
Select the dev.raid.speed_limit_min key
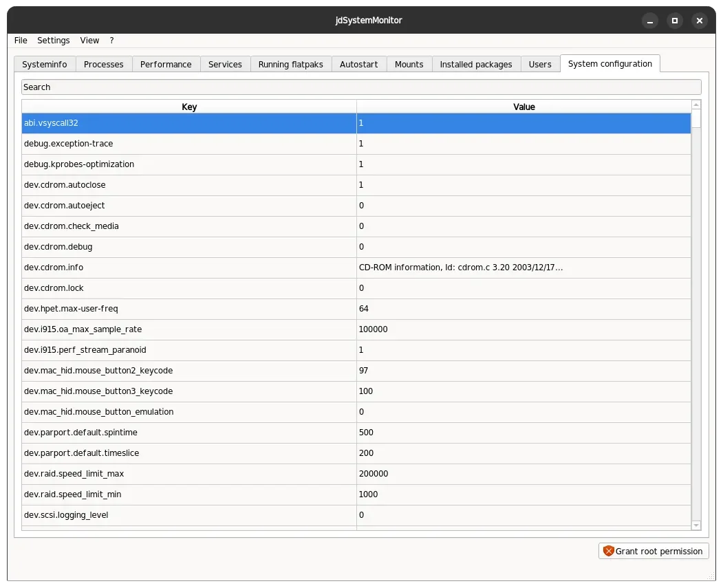[189, 494]
